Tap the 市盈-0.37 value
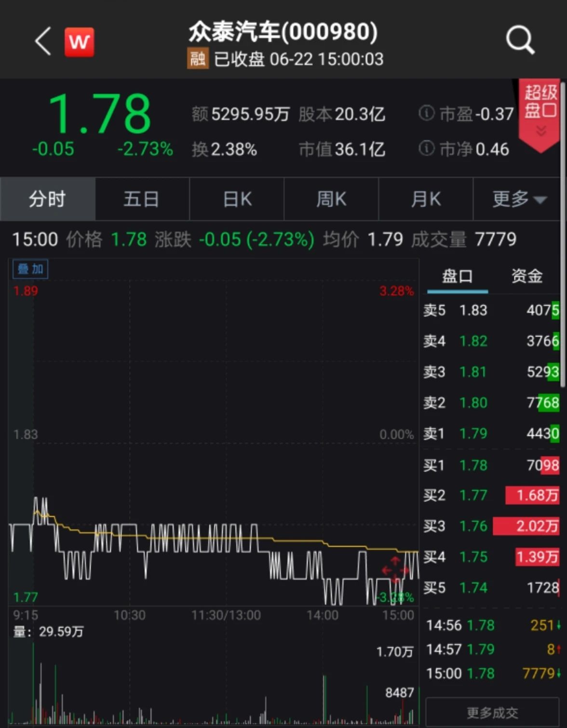Image resolution: width=567 pixels, height=728 pixels. [x=476, y=114]
